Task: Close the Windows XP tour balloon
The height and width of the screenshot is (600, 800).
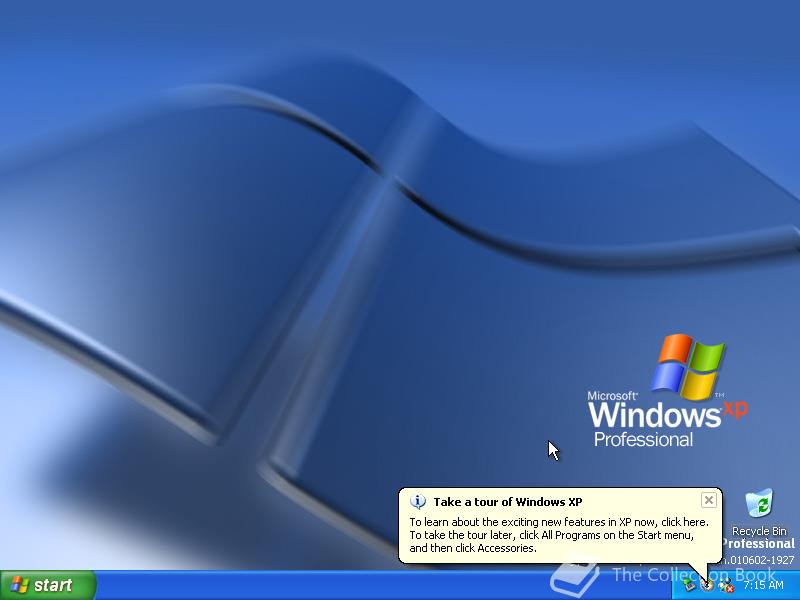Action: tap(709, 500)
